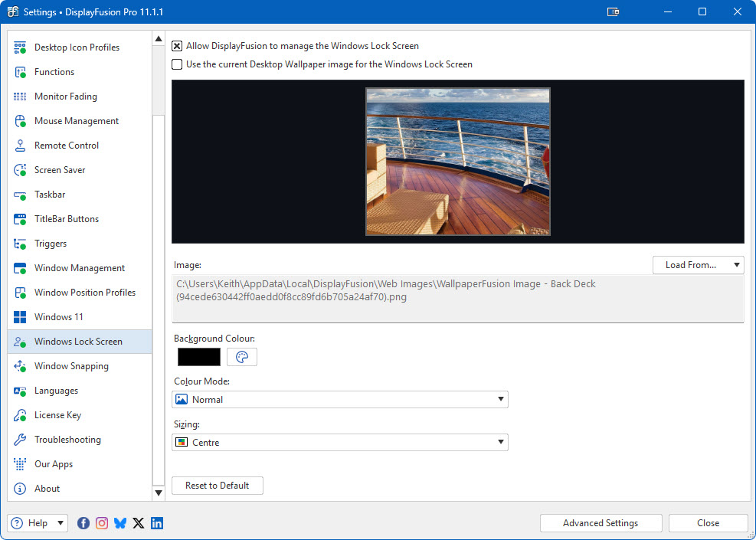The height and width of the screenshot is (540, 756).
Task: Open the colour palette picker icon
Action: [x=242, y=357]
